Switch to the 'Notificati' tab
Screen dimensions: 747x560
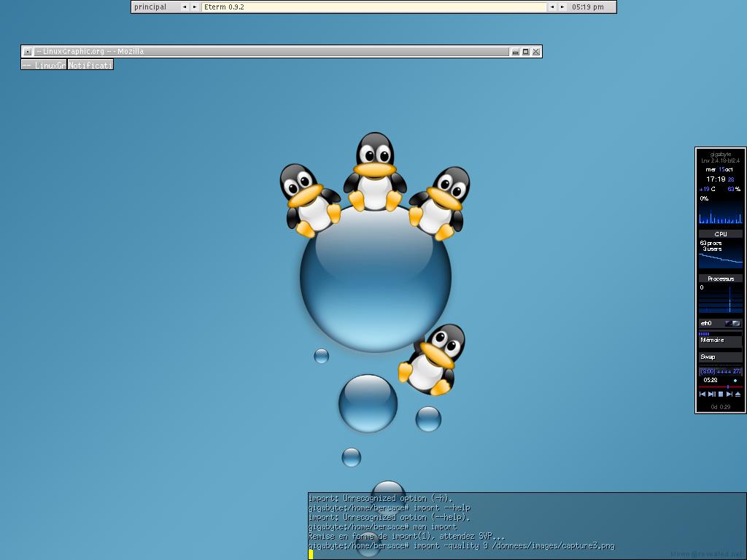point(90,65)
